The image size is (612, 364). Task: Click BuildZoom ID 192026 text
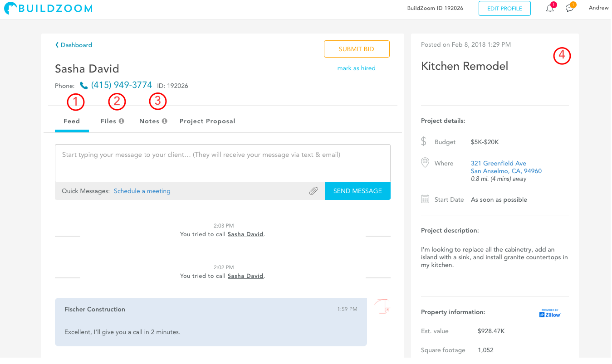click(x=435, y=8)
